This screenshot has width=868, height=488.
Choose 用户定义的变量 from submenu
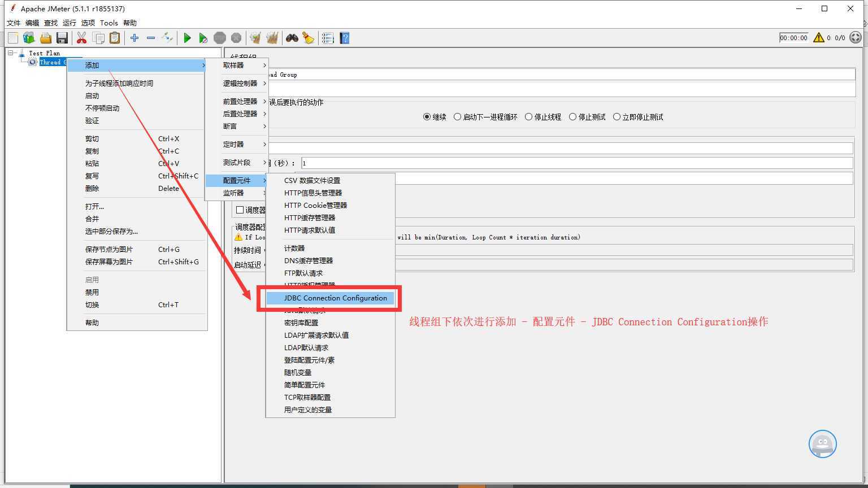(330, 409)
